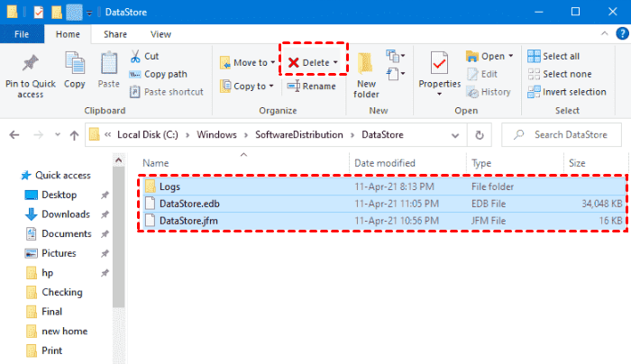Pin selection to Quick access

pos(30,77)
